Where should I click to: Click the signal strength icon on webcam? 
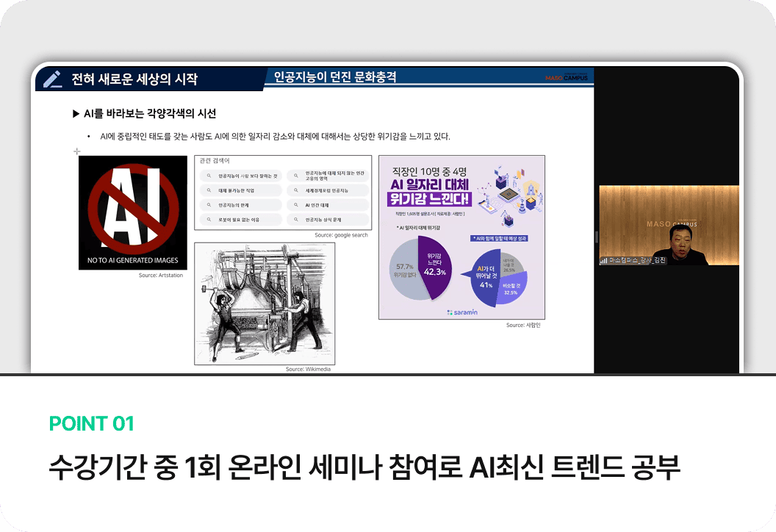coord(603,260)
